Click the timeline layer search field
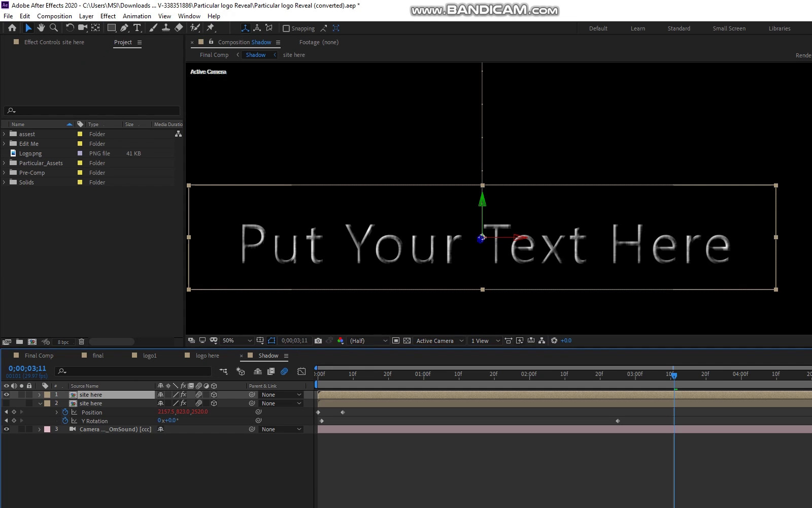 (x=132, y=371)
